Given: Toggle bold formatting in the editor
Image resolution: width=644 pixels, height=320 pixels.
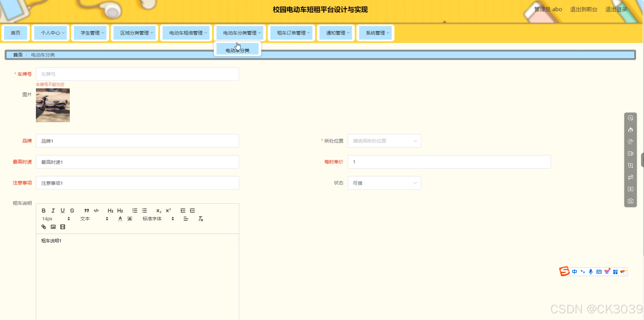Looking at the screenshot, I should tap(43, 211).
